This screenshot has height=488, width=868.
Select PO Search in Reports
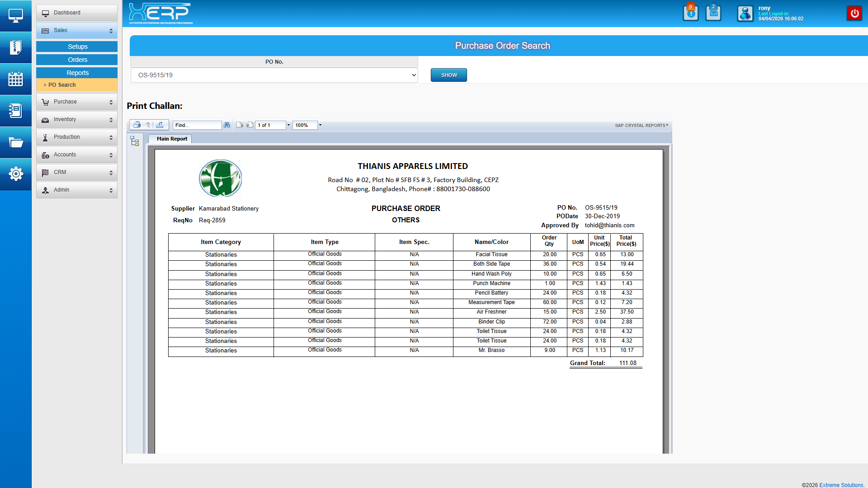[x=62, y=85]
